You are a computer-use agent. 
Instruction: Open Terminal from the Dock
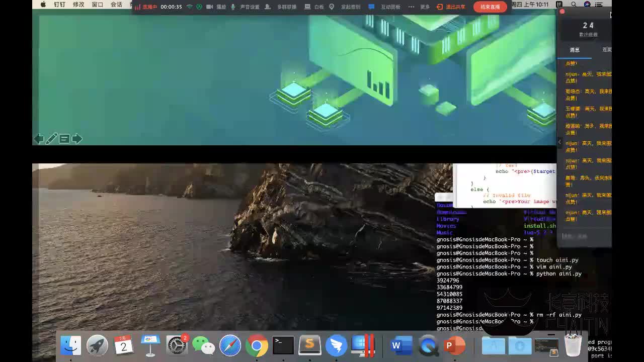283,345
